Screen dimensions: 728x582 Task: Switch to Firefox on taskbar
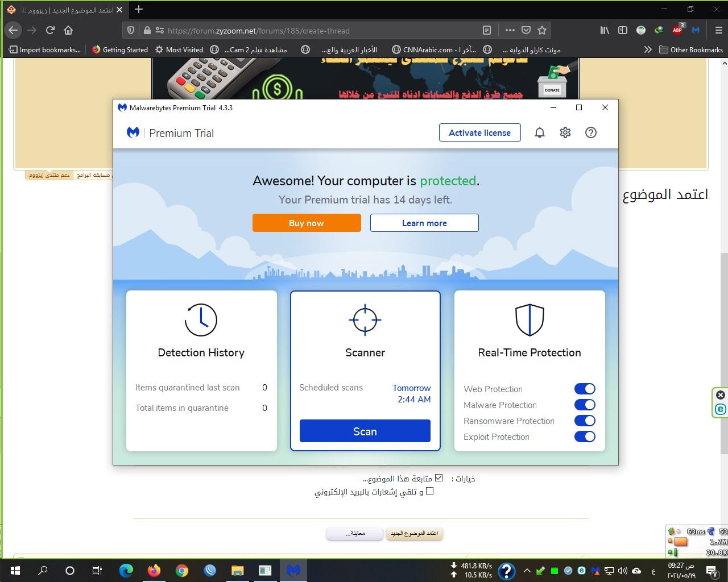[x=154, y=570]
